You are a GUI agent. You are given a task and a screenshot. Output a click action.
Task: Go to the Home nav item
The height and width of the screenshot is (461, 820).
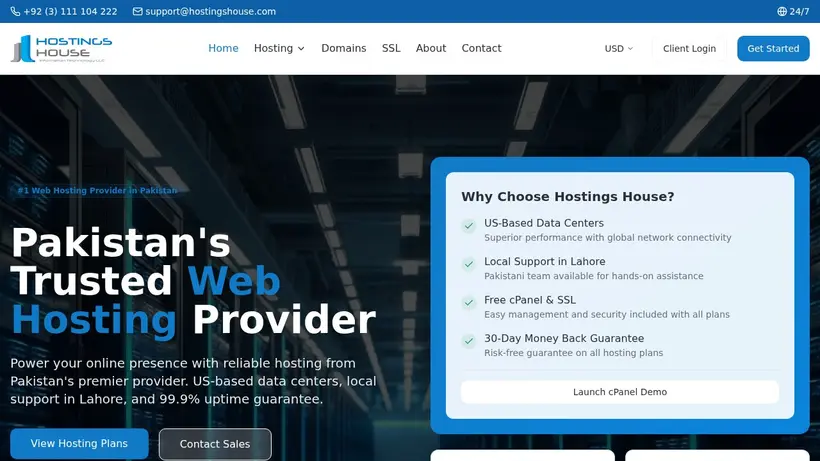coord(223,48)
